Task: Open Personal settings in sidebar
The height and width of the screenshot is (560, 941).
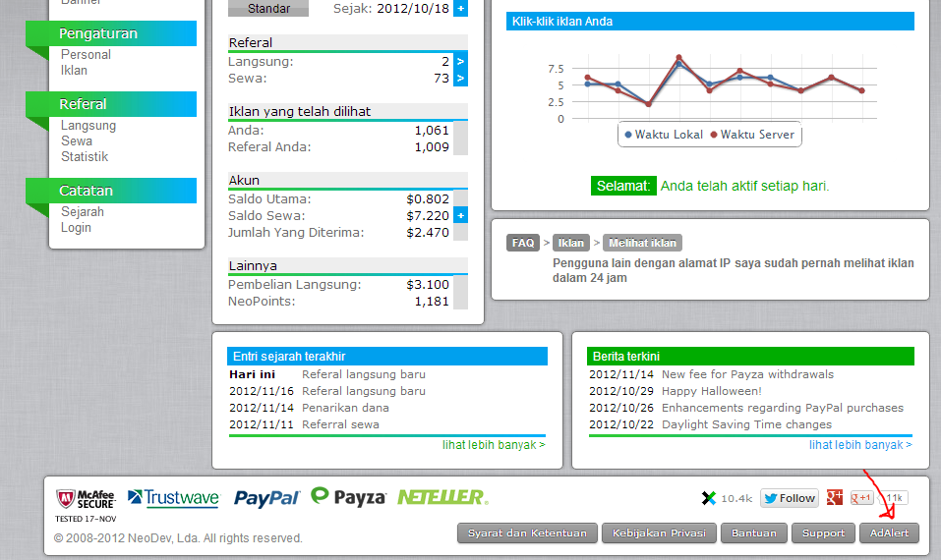Action: click(x=86, y=55)
